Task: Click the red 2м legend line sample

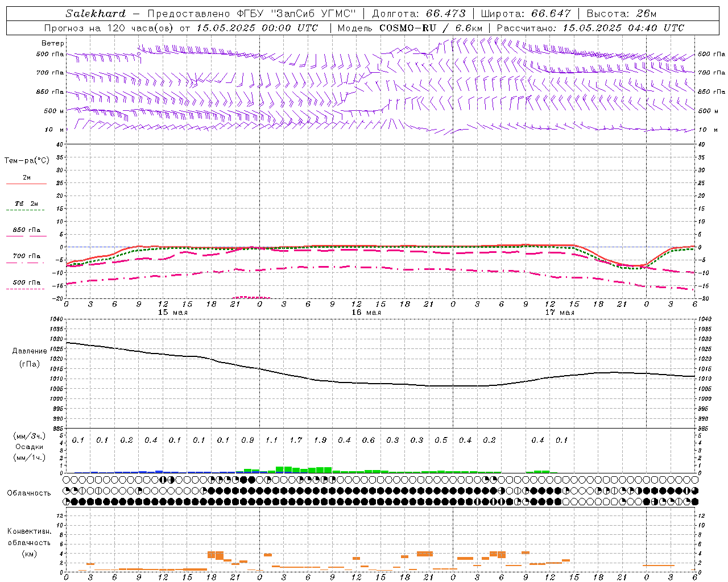Action: pos(26,184)
